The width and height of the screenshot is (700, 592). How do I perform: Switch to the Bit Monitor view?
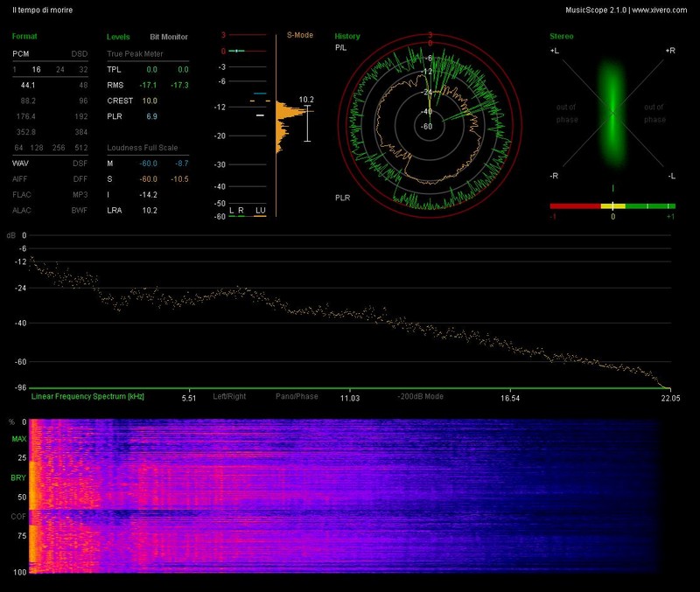(x=169, y=37)
